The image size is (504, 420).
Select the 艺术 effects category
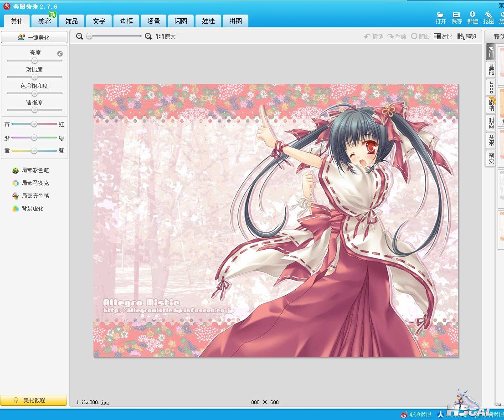click(x=491, y=141)
